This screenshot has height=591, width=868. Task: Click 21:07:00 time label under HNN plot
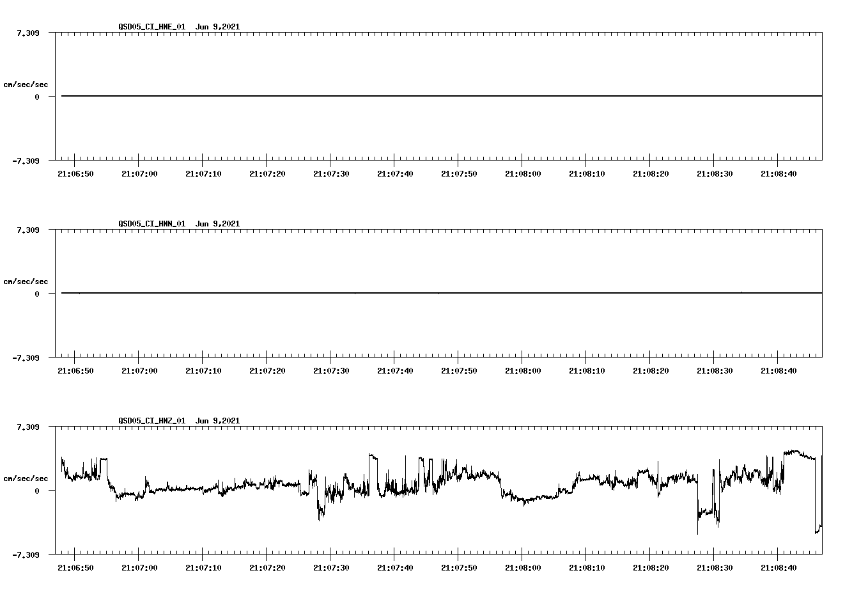pyautogui.click(x=139, y=371)
